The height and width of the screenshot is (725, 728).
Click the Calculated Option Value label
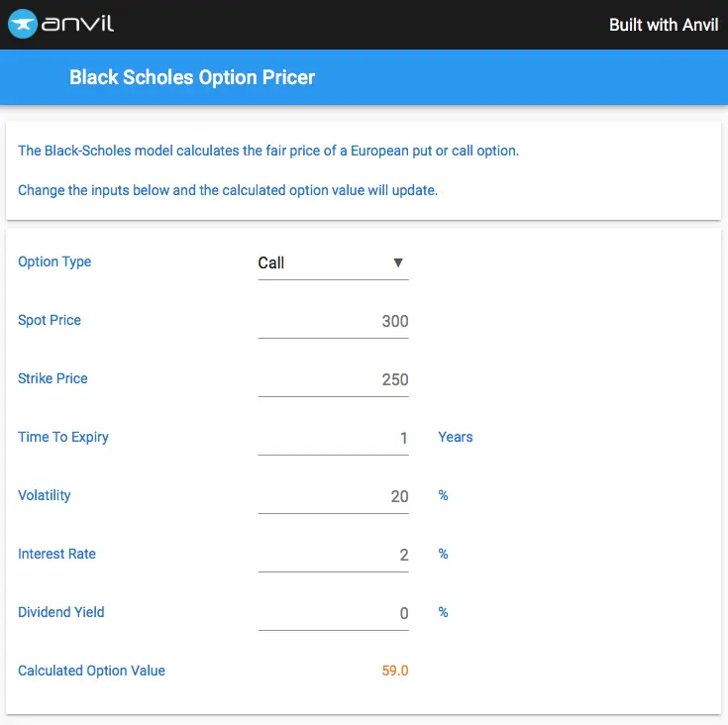(91, 671)
